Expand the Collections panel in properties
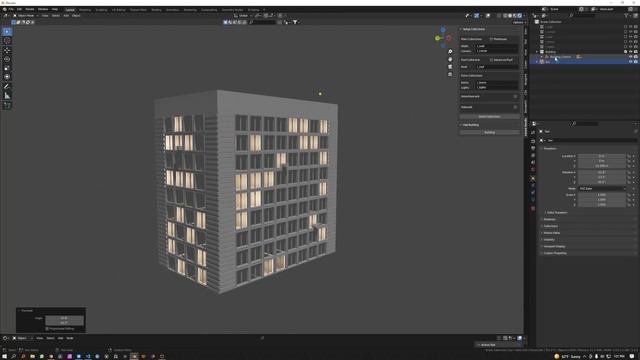This screenshot has height=360, width=640. pyautogui.click(x=550, y=226)
